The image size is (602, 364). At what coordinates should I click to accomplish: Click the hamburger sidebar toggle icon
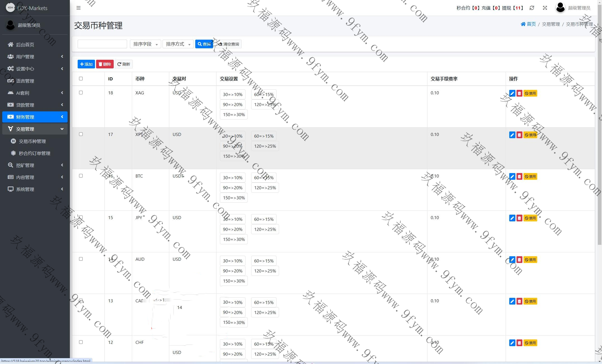(78, 8)
